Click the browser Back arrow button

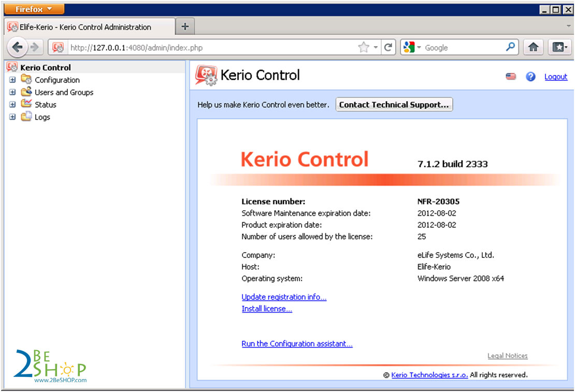click(x=17, y=47)
